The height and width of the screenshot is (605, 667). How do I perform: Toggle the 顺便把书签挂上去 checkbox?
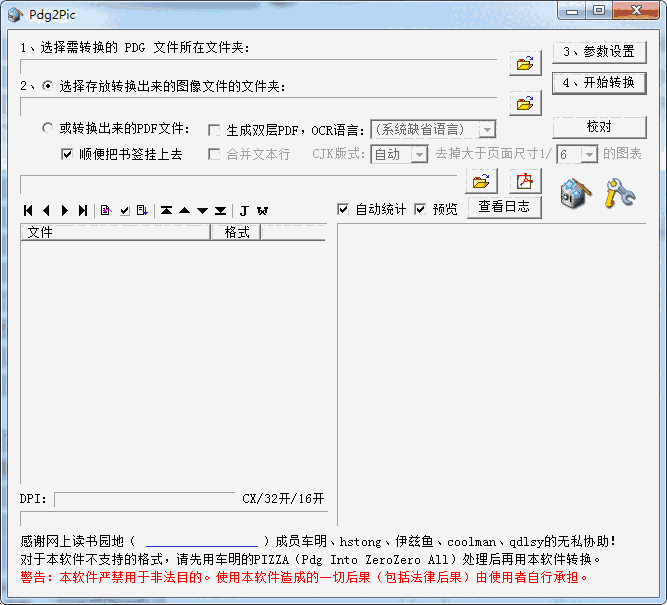(67, 154)
